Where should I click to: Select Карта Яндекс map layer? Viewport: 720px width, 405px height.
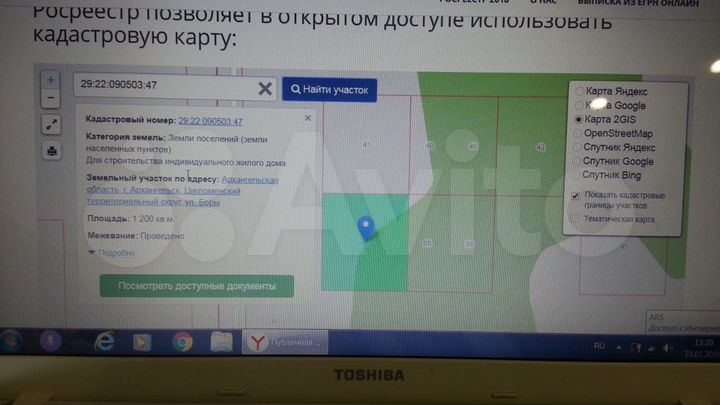click(612, 91)
